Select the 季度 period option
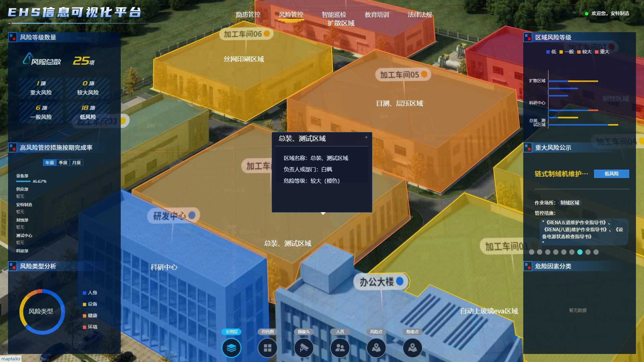The width and height of the screenshot is (644, 362). pos(63,163)
